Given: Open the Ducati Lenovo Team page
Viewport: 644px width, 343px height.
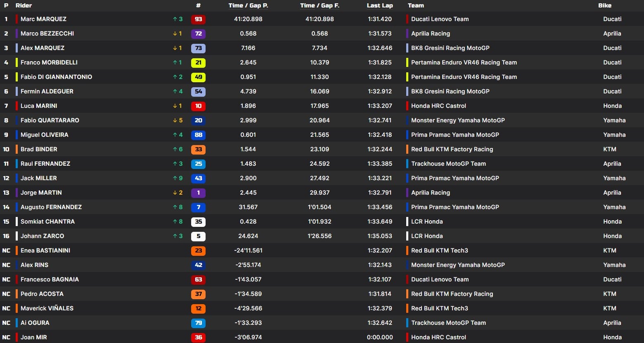Looking at the screenshot, I should point(439,19).
